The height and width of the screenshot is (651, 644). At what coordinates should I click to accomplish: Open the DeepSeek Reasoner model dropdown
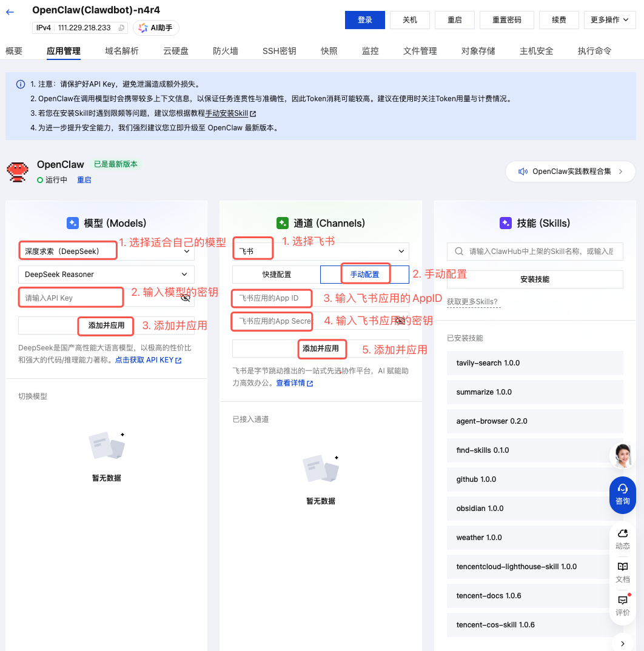tap(106, 275)
